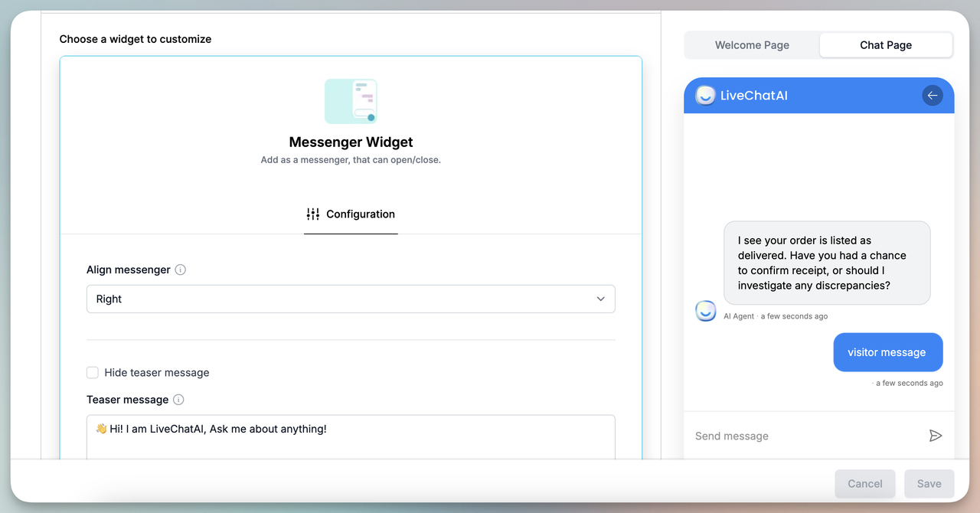Click the LiveChatAI smiley avatar in header
The height and width of the screenshot is (513, 980).
coord(704,95)
